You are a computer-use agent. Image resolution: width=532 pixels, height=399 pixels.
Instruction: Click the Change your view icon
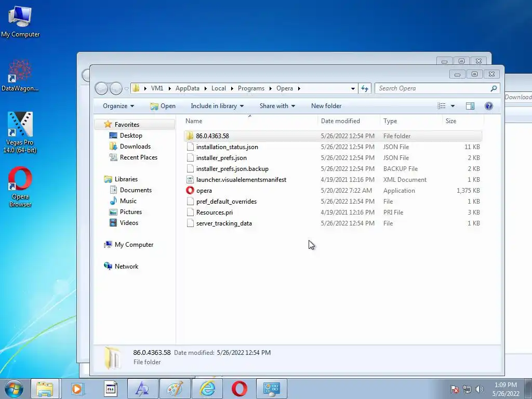point(442,106)
